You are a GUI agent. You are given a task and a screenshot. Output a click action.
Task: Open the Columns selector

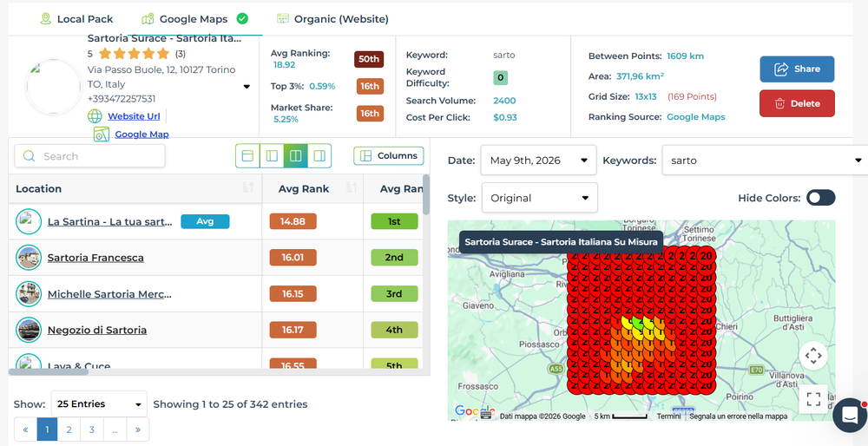coord(389,156)
